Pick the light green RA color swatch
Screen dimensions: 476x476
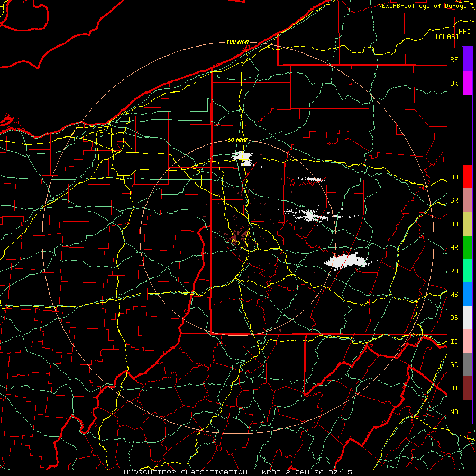click(467, 271)
